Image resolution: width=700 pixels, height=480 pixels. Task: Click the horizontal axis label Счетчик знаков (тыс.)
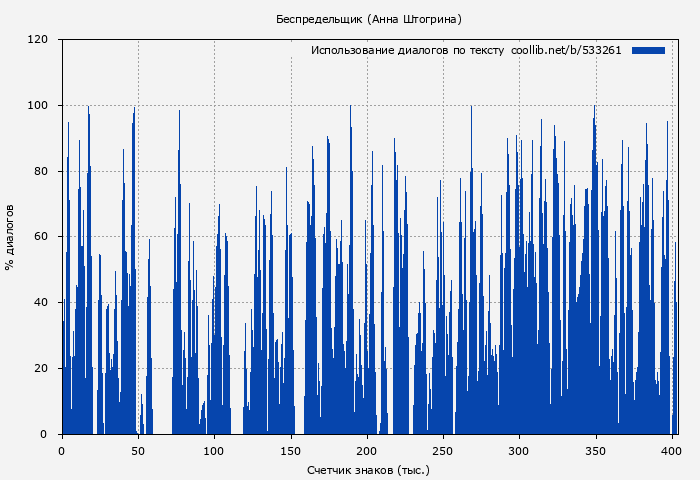[x=368, y=469]
